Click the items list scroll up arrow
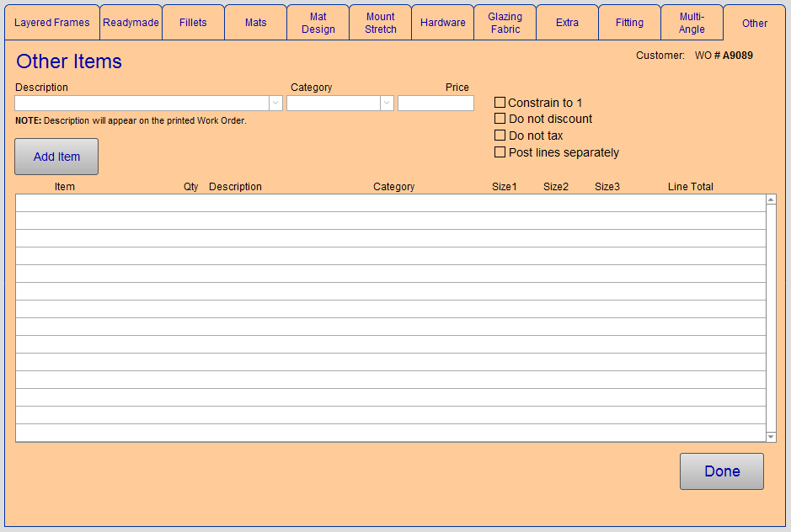Viewport: 791px width, 532px height. [x=771, y=199]
